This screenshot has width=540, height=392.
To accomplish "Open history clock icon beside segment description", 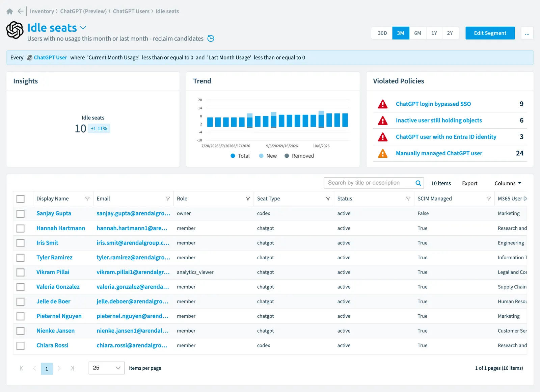I will [x=211, y=38].
